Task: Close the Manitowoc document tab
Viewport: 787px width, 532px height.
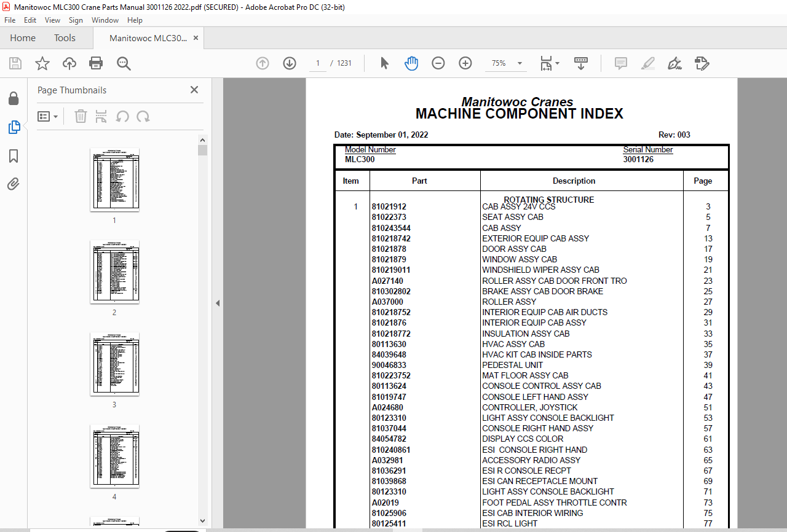Action: click(196, 38)
